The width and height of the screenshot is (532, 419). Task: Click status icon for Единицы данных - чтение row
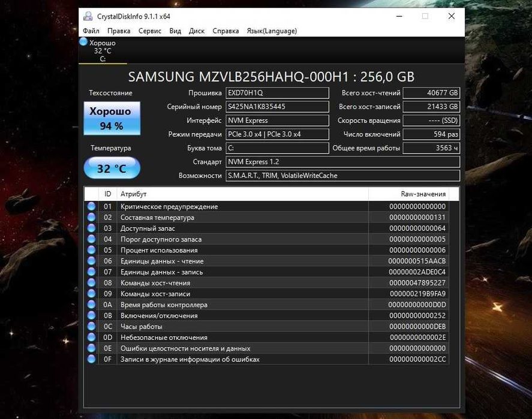point(91,261)
